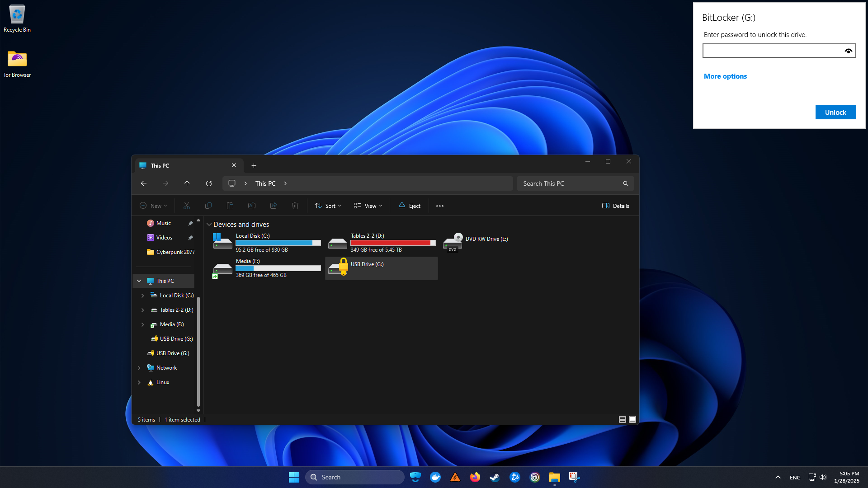
Task: Expand Media (F:) in sidebar
Action: [143, 324]
